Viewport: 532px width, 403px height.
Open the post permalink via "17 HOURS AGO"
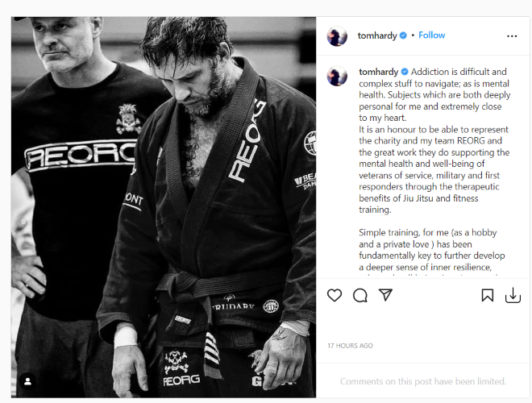pyautogui.click(x=350, y=346)
